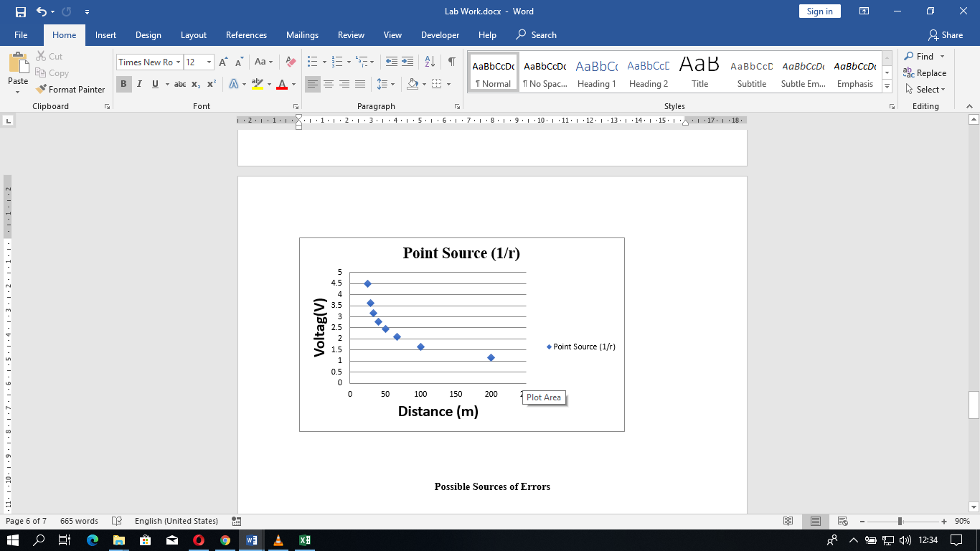
Task: Expand the font color dropdown arrow
Action: click(292, 85)
